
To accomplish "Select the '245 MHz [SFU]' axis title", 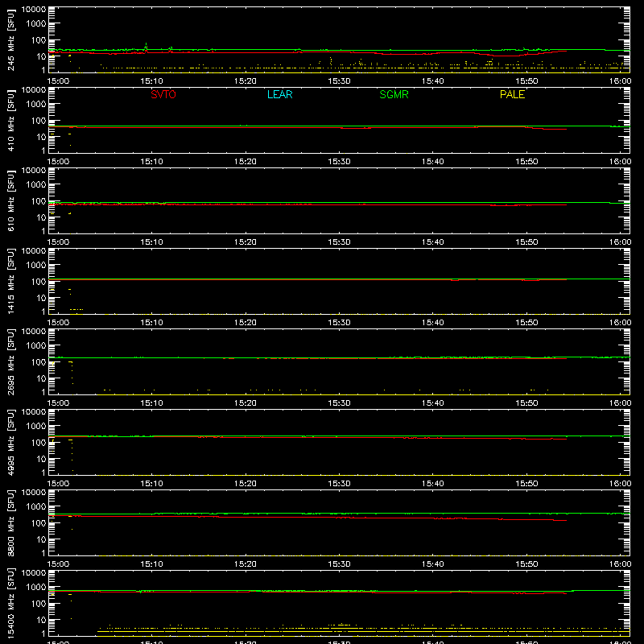I will click(11, 39).
